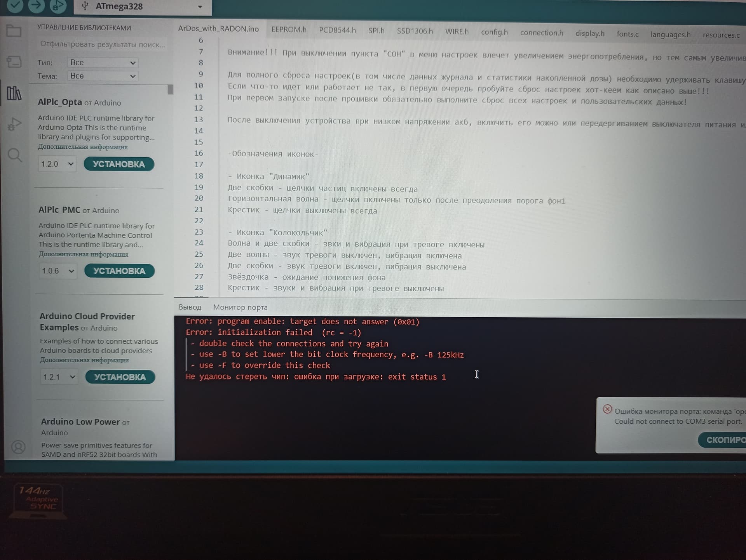The image size is (746, 560).
Task: Dismiss the COM3 error notification via its X icon
Action: coord(608,409)
